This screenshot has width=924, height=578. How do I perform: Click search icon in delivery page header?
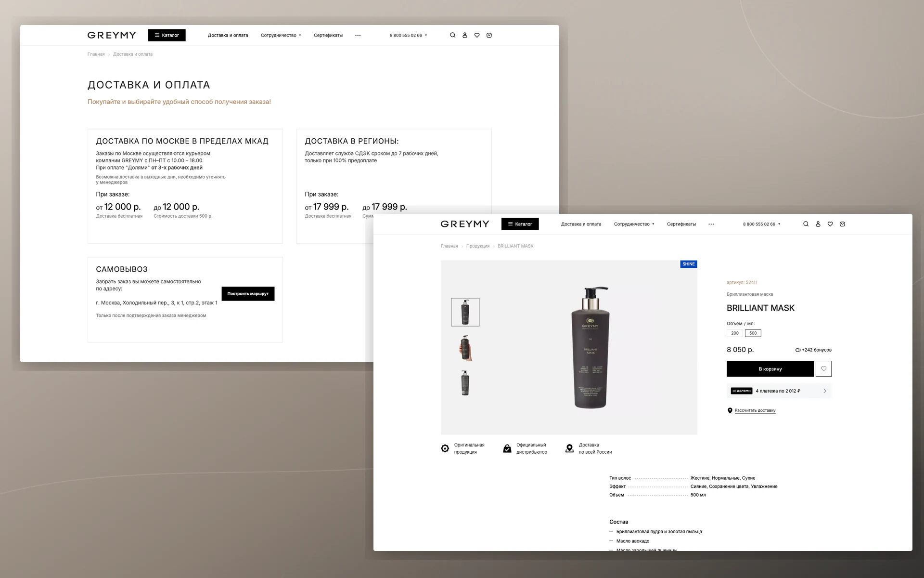[452, 35]
